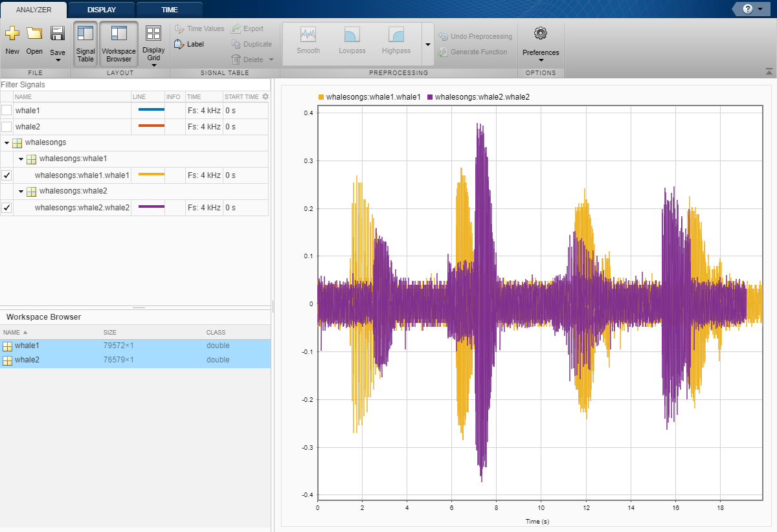Open the Display Grid options
The image size is (777, 532).
(x=153, y=43)
